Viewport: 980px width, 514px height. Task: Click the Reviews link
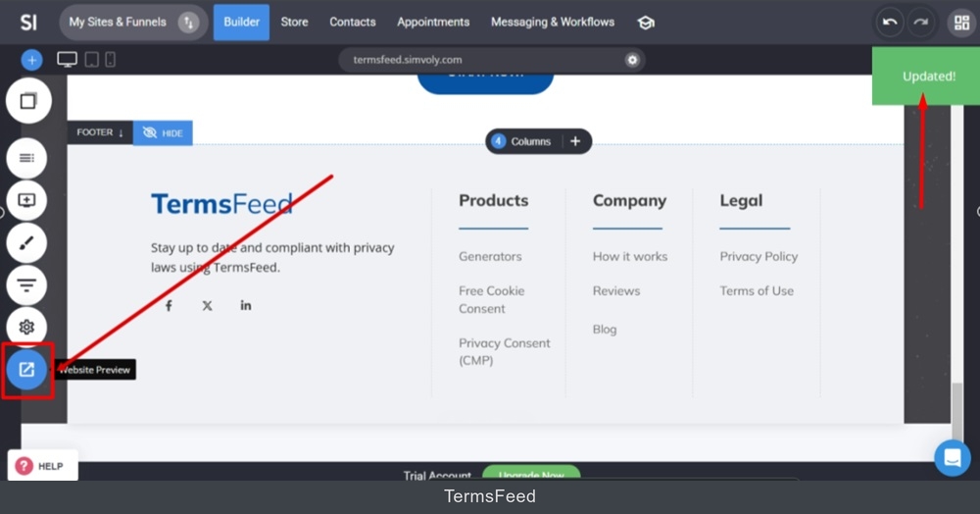(x=616, y=290)
